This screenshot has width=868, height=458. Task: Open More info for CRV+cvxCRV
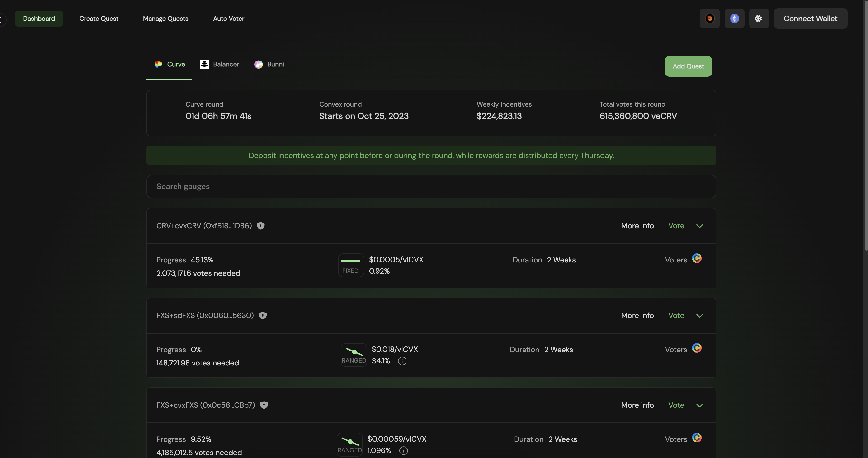tap(637, 226)
